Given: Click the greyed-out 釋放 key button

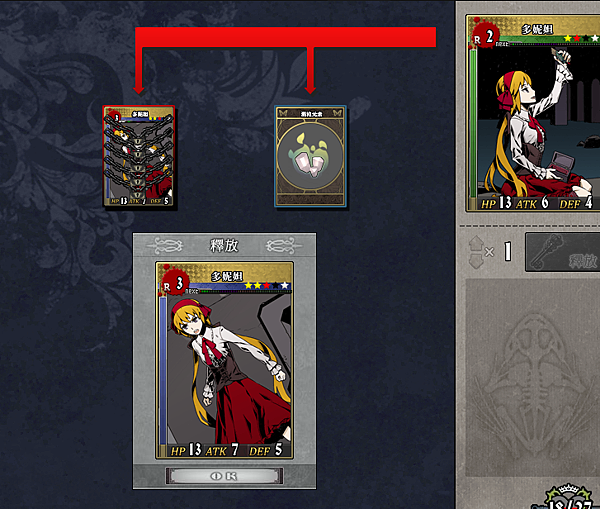Looking at the screenshot, I should click(562, 252).
